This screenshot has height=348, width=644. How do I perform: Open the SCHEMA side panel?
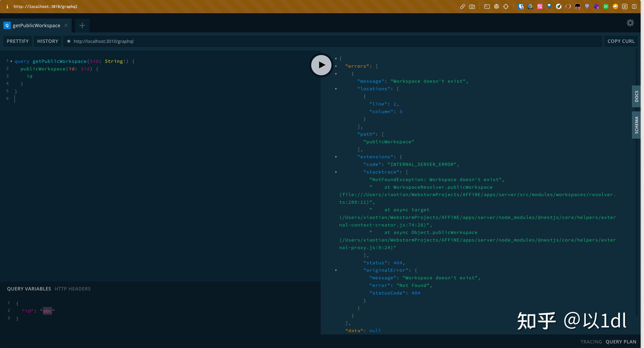tap(636, 125)
